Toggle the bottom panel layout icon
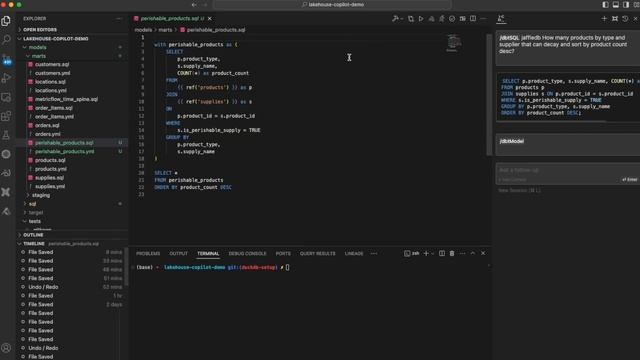The image size is (640, 360). 616,4
